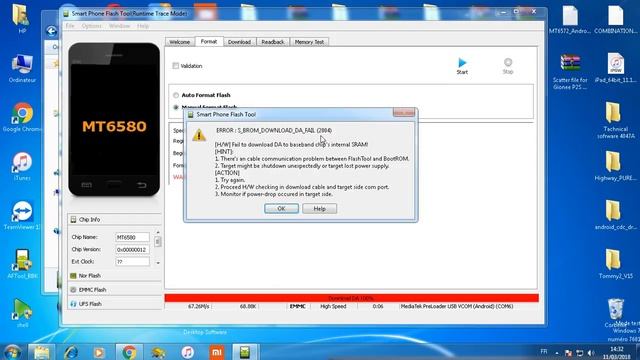Click the Chip Name field showing MT6580

tap(132, 237)
